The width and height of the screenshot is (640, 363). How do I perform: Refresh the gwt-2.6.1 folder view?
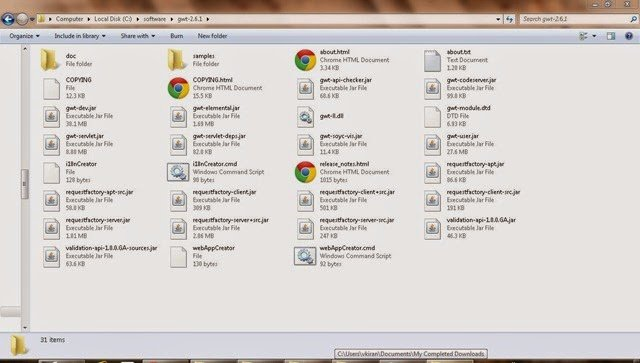pos(509,19)
